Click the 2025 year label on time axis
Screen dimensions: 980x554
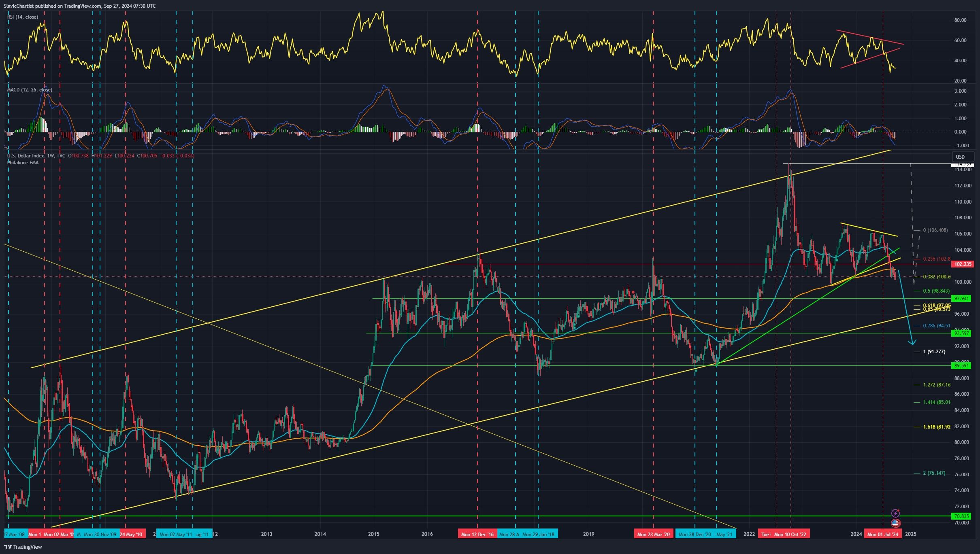pyautogui.click(x=910, y=534)
